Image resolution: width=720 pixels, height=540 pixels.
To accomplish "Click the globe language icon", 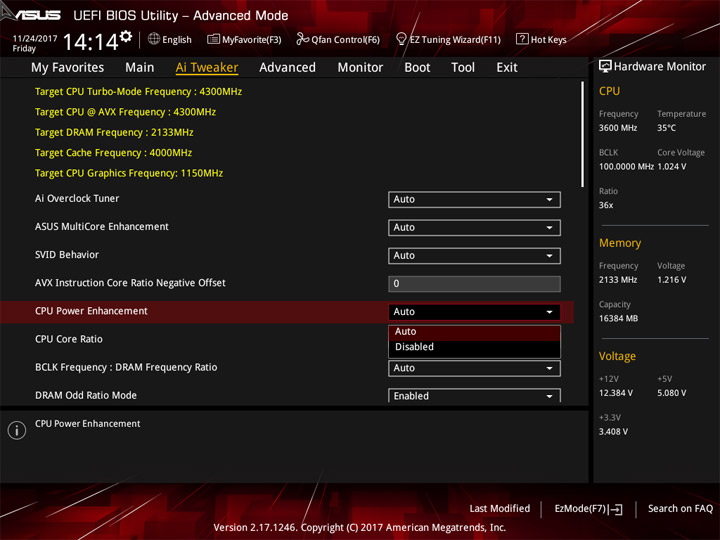I will pyautogui.click(x=154, y=39).
